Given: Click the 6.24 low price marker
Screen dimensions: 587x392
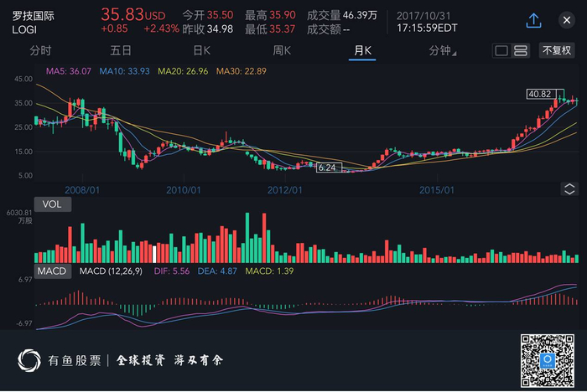Looking at the screenshot, I should tap(329, 168).
